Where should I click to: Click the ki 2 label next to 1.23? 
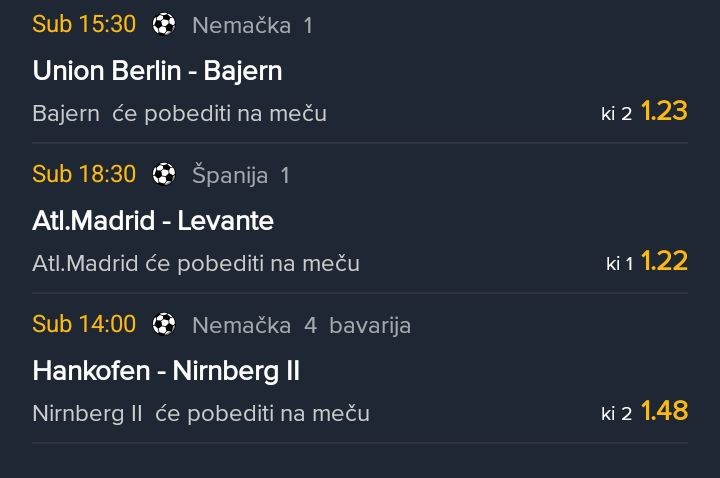[x=616, y=114]
